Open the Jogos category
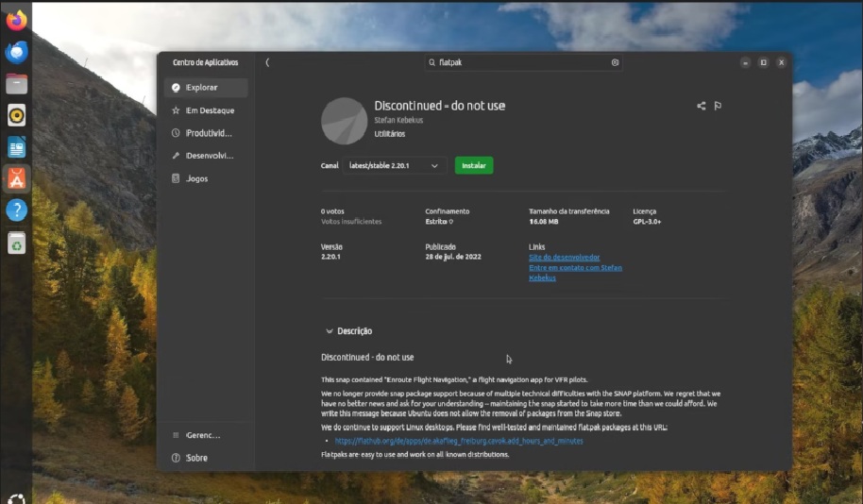863x504 pixels. [196, 178]
